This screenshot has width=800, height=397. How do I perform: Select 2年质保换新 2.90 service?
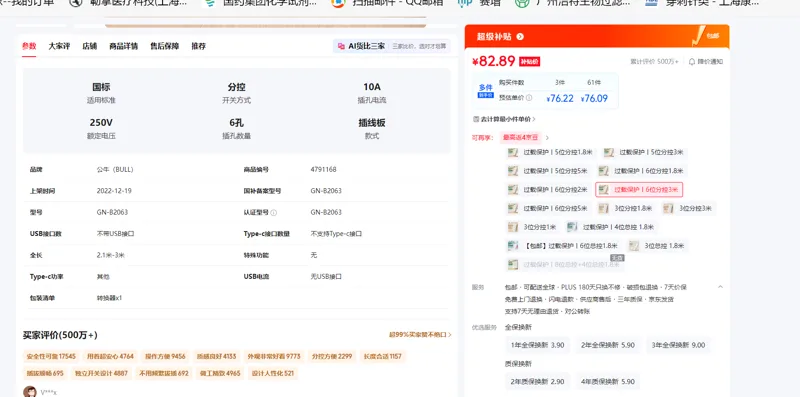click(538, 382)
